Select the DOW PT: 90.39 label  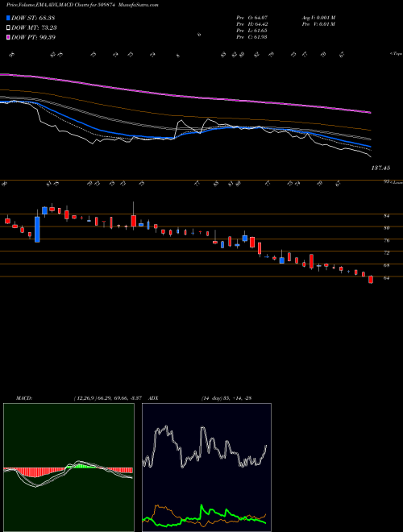(x=34, y=37)
